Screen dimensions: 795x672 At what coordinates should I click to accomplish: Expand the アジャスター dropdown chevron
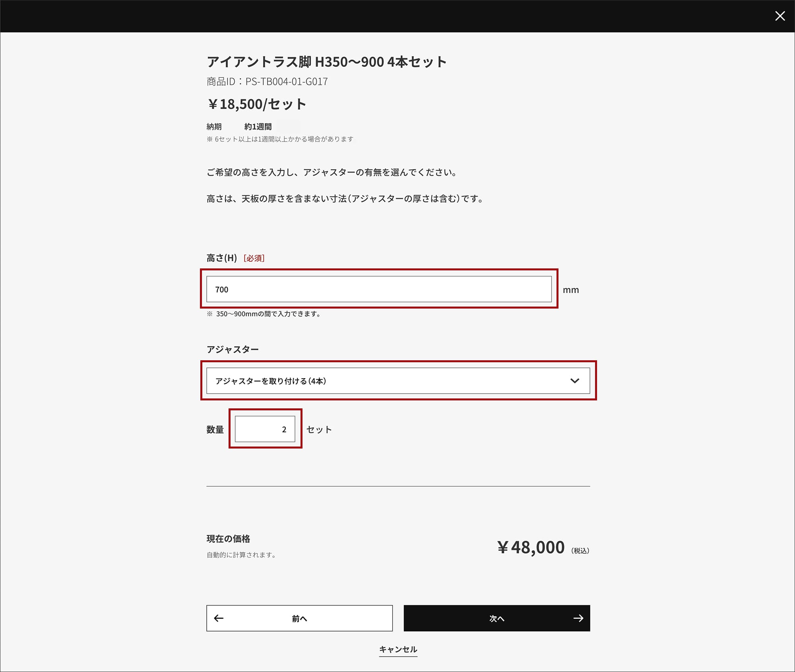(574, 381)
